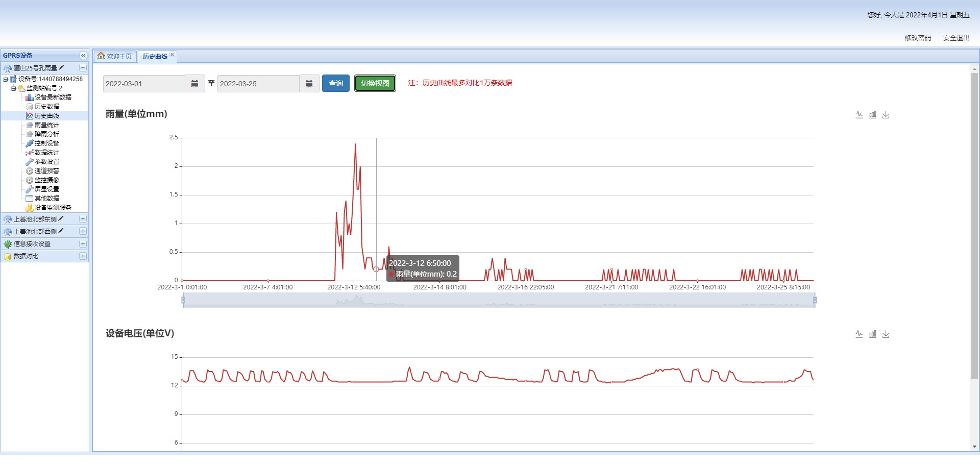Close the 历史曲线 tab
The height and width of the screenshot is (467, 980).
pos(173,55)
